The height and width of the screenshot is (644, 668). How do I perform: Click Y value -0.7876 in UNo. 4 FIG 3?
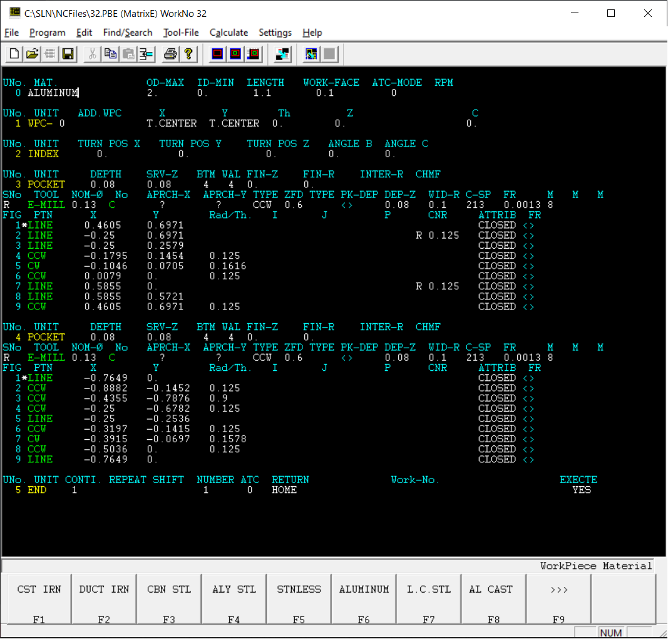point(168,398)
